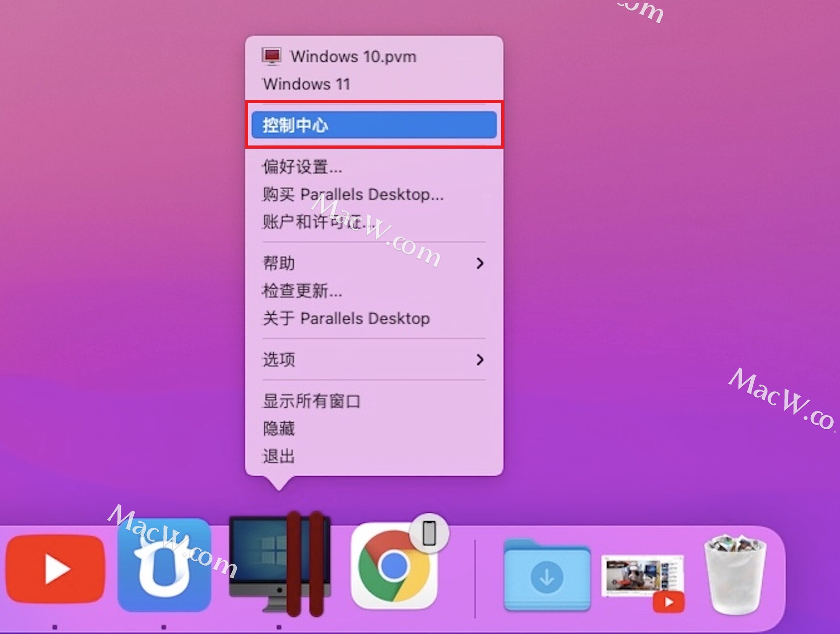Open 控制中心 (Control Center)
840x634 pixels.
pyautogui.click(x=374, y=125)
